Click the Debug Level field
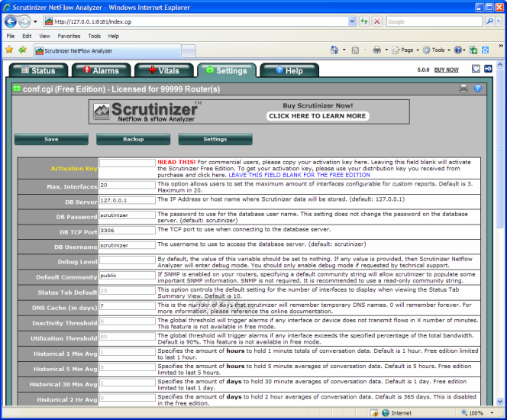The width and height of the screenshot is (507, 420). click(128, 260)
